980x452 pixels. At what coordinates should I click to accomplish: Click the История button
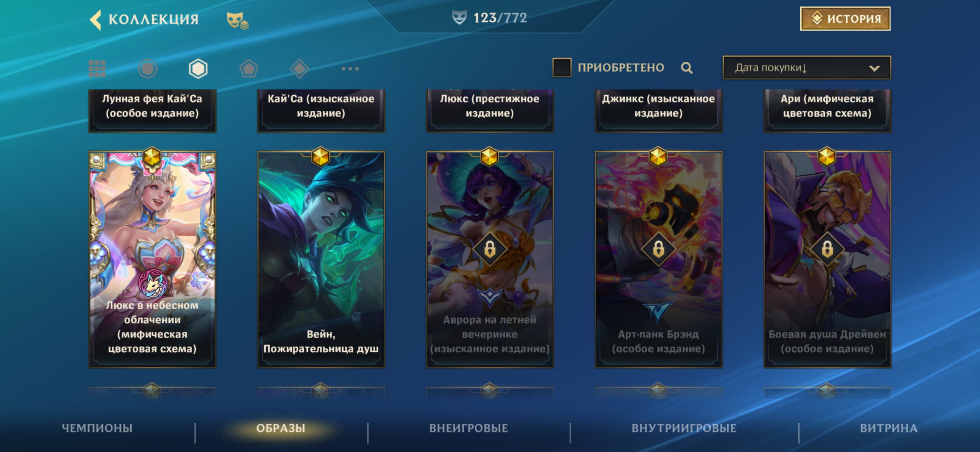coord(845,18)
